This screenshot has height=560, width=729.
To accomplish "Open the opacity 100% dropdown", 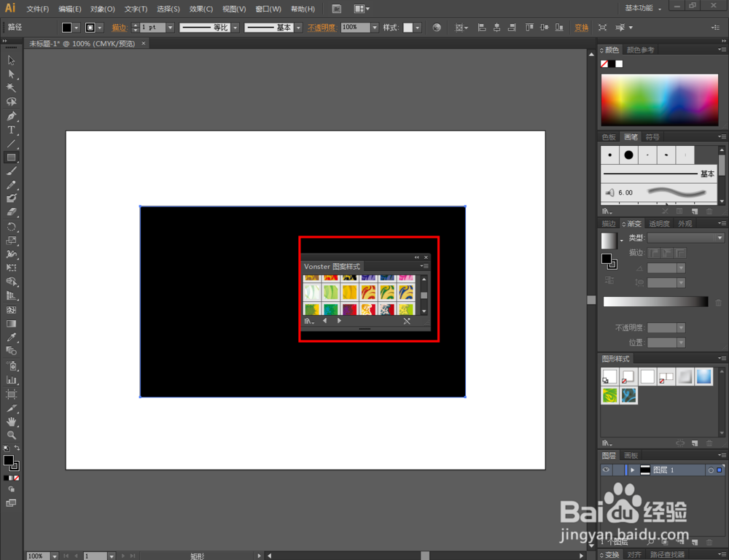I will pos(375,28).
